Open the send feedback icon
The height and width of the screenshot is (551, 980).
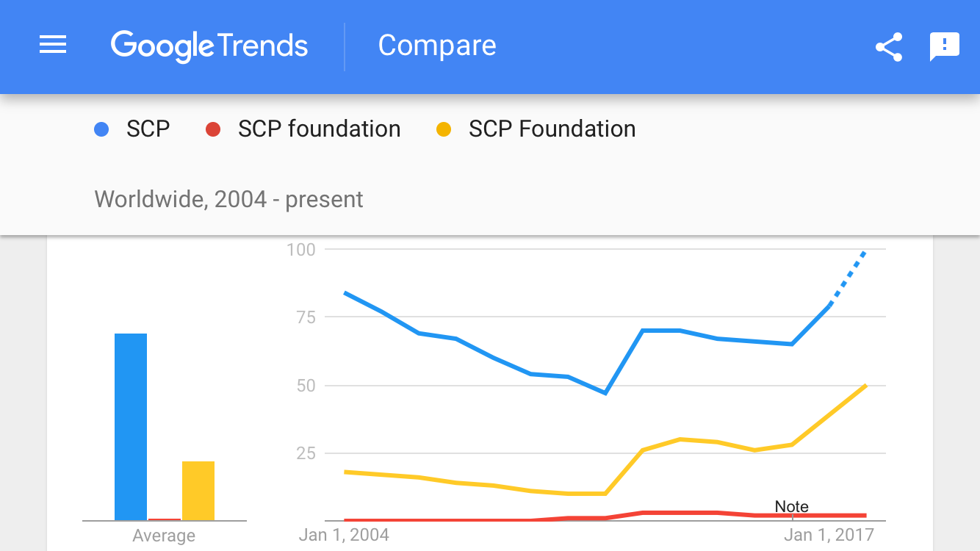945,47
